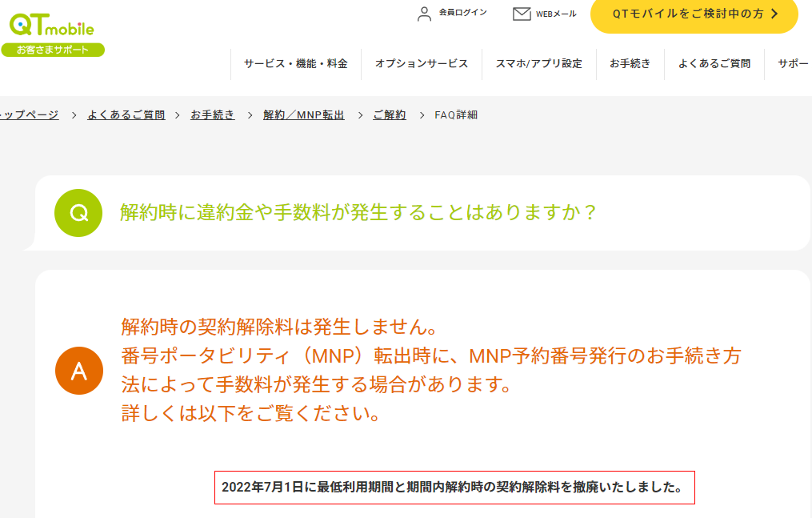The image size is (812, 518).
Task: Go to お手続き breadcrumb link
Action: [x=212, y=115]
